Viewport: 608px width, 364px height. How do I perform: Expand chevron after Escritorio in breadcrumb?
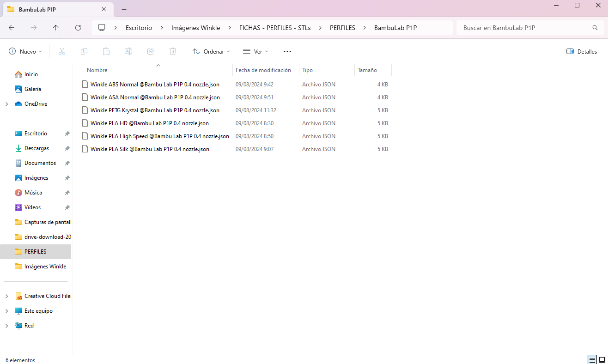coord(162,28)
